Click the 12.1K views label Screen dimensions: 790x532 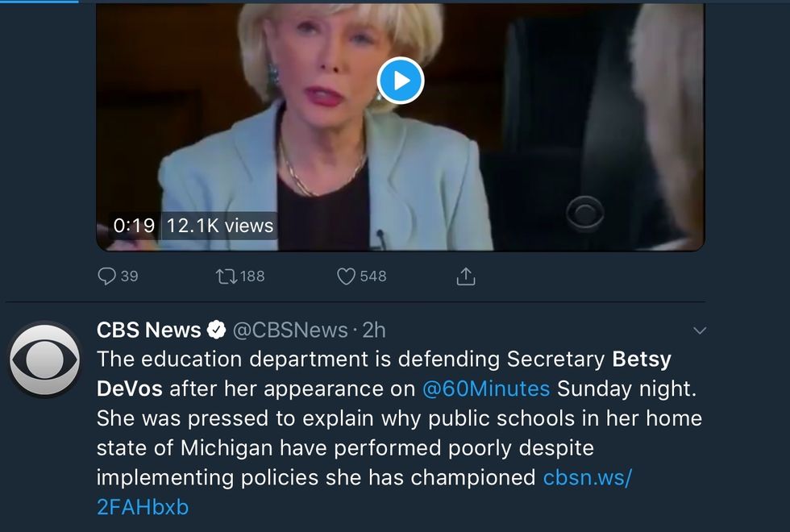[x=220, y=226]
